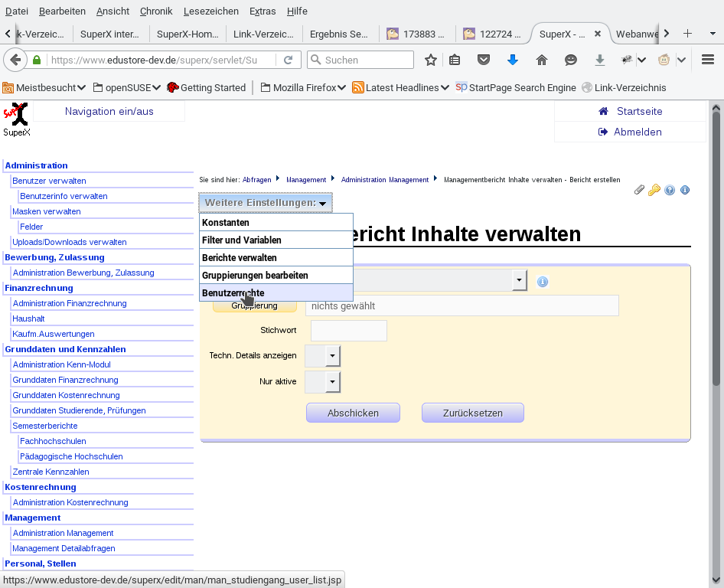This screenshot has width=724, height=588.
Task: Click the nichts gewählt field
Action: coord(461,305)
